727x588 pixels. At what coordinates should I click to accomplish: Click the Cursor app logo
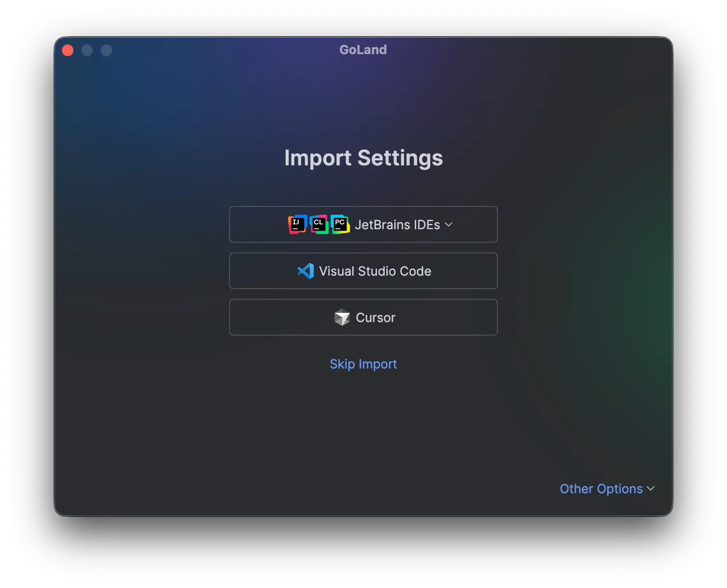342,318
